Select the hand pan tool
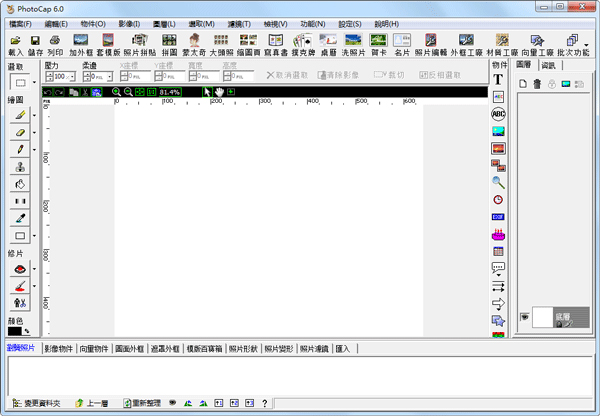 click(x=219, y=92)
